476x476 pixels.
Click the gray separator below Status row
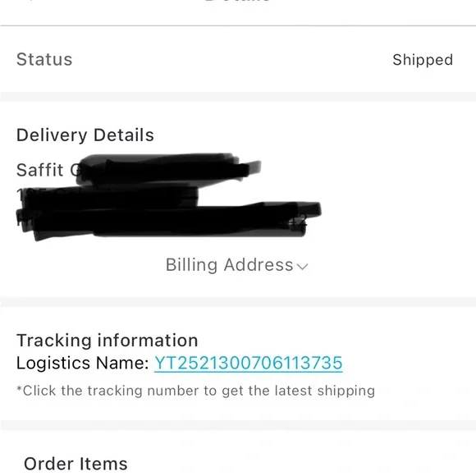238,97
